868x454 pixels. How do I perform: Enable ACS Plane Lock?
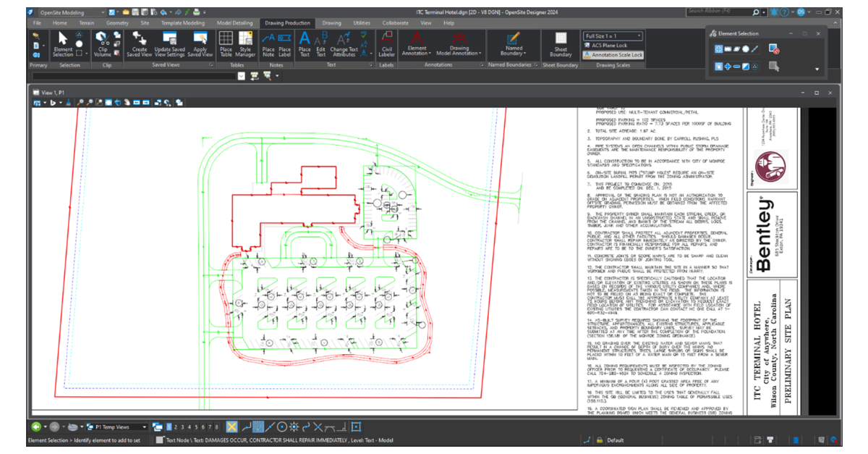[611, 46]
